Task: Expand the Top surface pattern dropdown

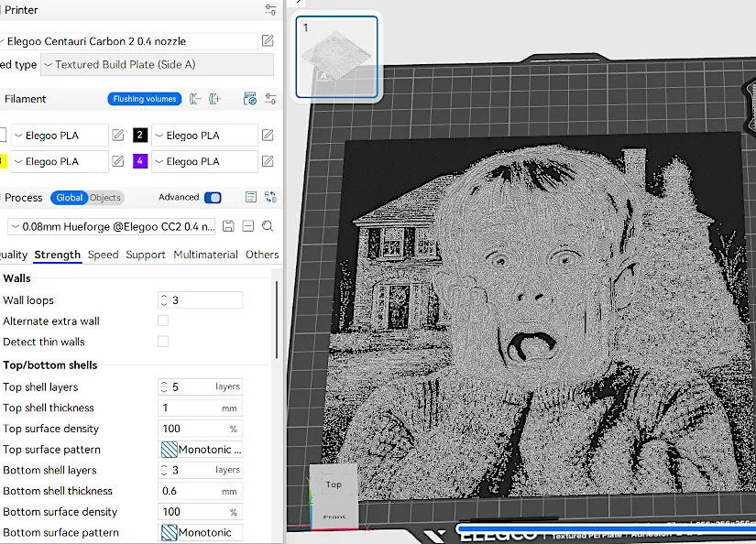Action: pyautogui.click(x=200, y=450)
